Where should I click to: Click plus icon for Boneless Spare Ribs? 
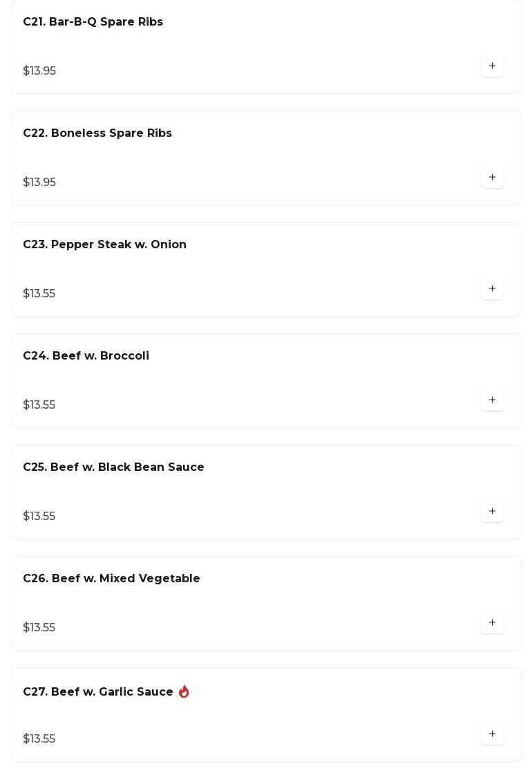tap(492, 178)
